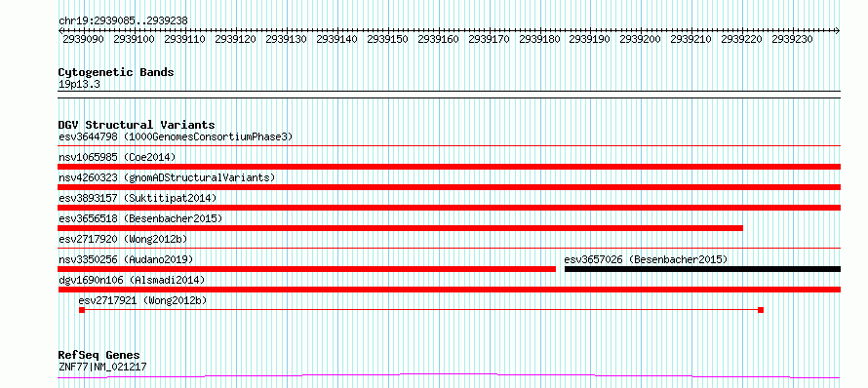The height and width of the screenshot is (388, 868).
Task: Click ruler position 2939180
Action: pyautogui.click(x=539, y=39)
